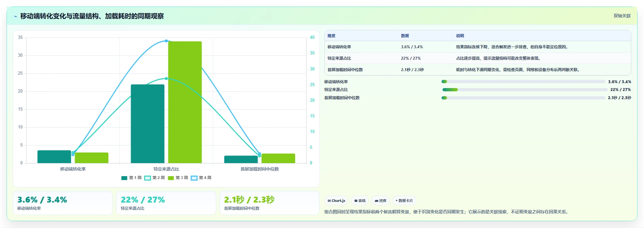644x228 pixels.
Task: Click the panel title 移动端转化变化与流量结构
Action: 92,16
